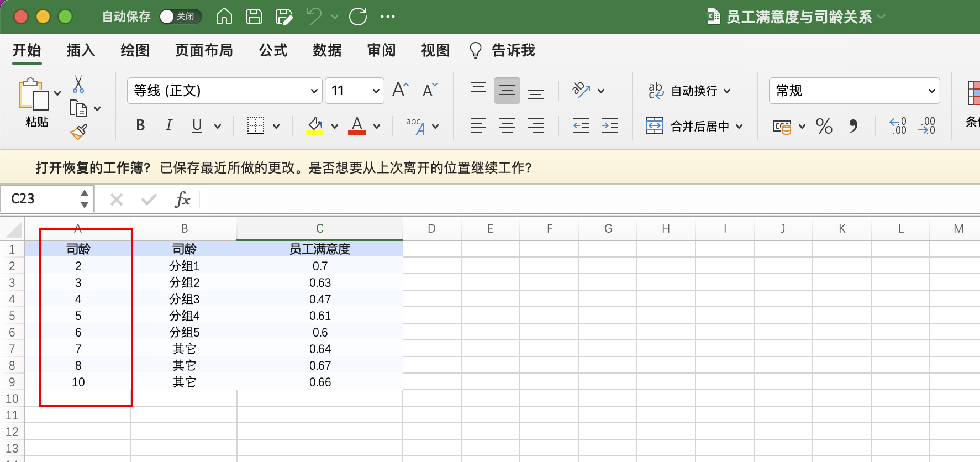The height and width of the screenshot is (462, 980).
Task: Open the 页面布局 tab
Action: coord(204,50)
